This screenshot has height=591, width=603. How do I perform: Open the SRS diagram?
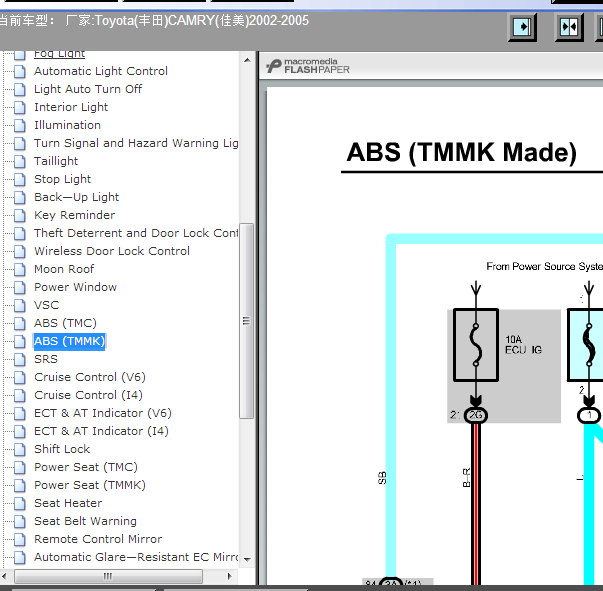pos(46,359)
